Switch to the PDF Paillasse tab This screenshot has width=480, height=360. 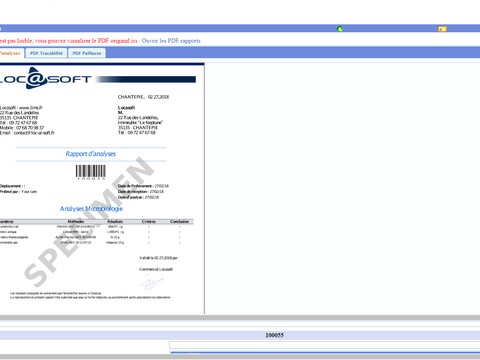point(87,53)
